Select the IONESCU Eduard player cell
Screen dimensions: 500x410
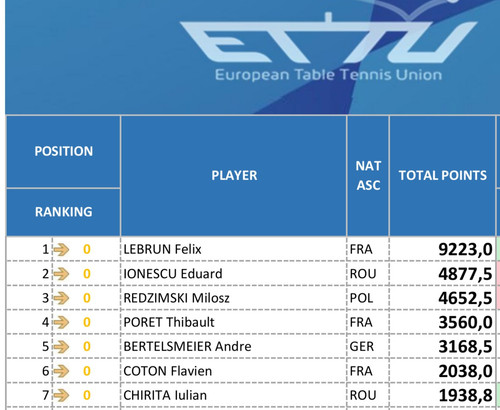click(233, 274)
